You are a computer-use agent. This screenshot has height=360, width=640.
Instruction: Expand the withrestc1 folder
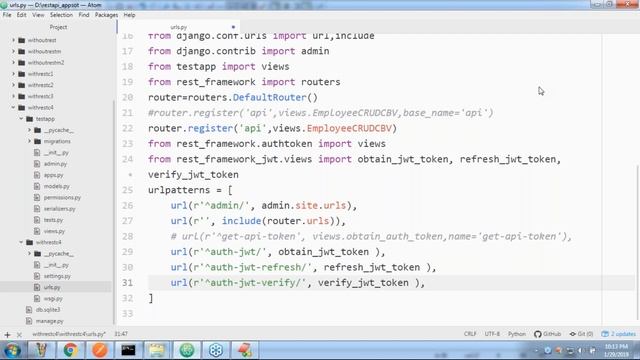pyautogui.click(x=13, y=74)
